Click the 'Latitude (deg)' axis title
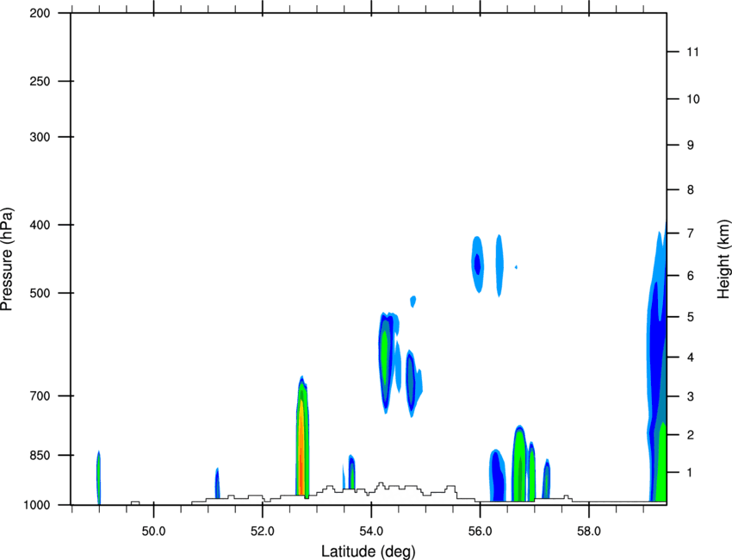This screenshot has height=560, width=732. pos(369,551)
